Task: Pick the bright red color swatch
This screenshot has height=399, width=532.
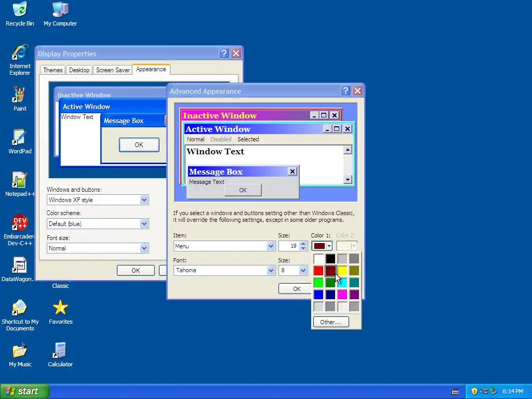Action: (x=318, y=271)
